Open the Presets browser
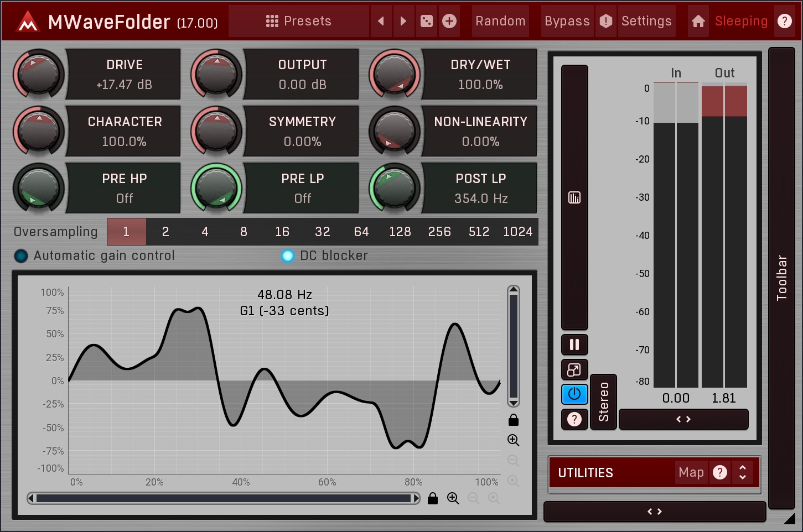Image resolution: width=803 pixels, height=532 pixels. pyautogui.click(x=298, y=22)
